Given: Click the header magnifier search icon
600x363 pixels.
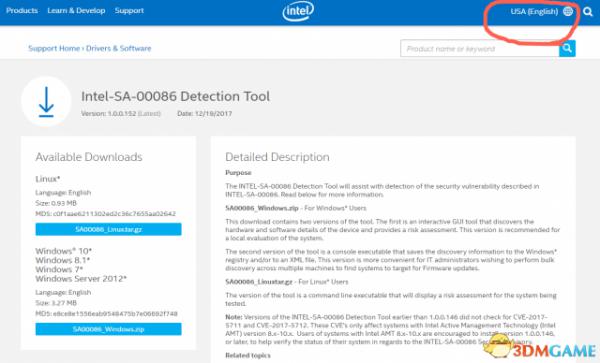Looking at the screenshot, I should (x=588, y=11).
